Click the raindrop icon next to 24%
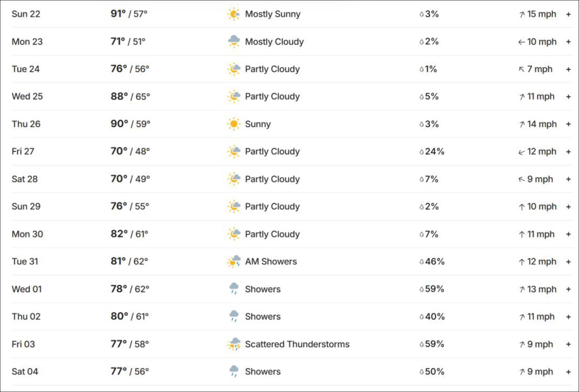Image resolution: width=579 pixels, height=392 pixels. click(422, 152)
